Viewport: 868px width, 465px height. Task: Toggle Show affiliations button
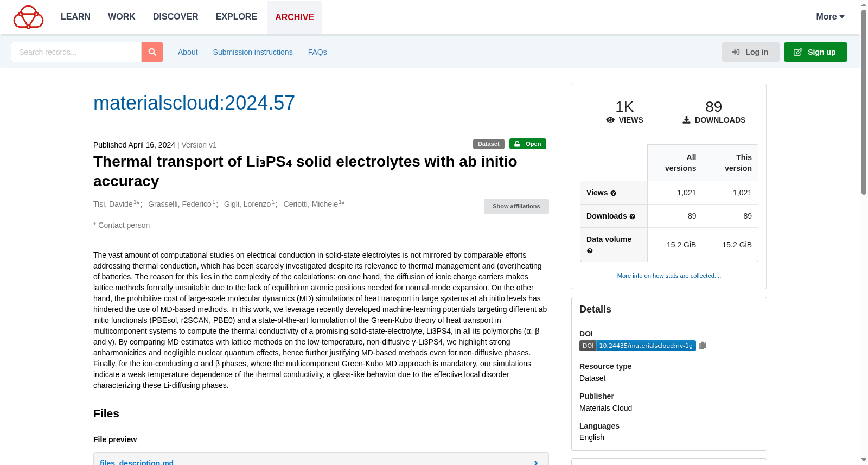coord(516,206)
